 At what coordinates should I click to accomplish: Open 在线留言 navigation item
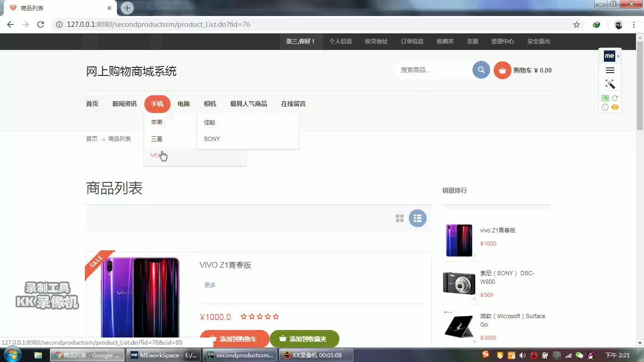293,104
